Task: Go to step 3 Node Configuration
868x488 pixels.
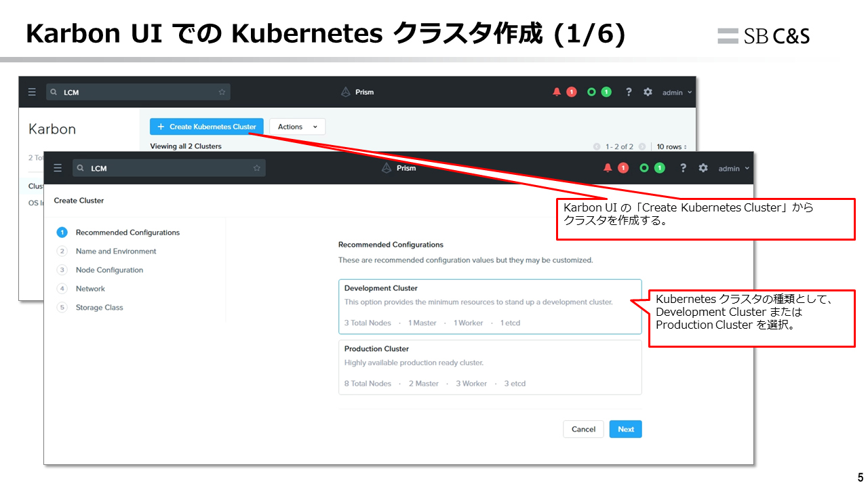Action: 100,270
